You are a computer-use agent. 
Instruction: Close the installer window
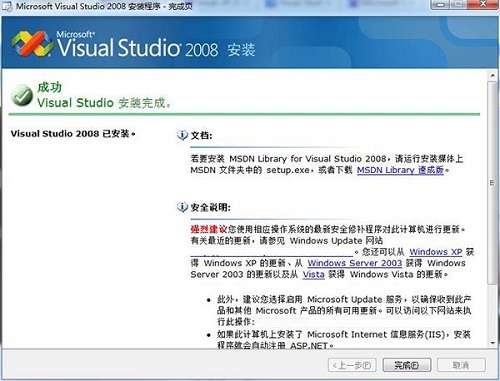(483, 4)
